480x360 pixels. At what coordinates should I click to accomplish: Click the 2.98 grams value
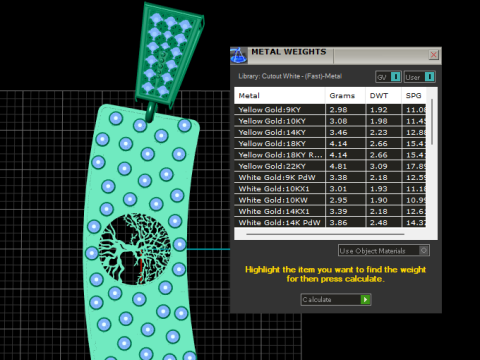pyautogui.click(x=338, y=110)
